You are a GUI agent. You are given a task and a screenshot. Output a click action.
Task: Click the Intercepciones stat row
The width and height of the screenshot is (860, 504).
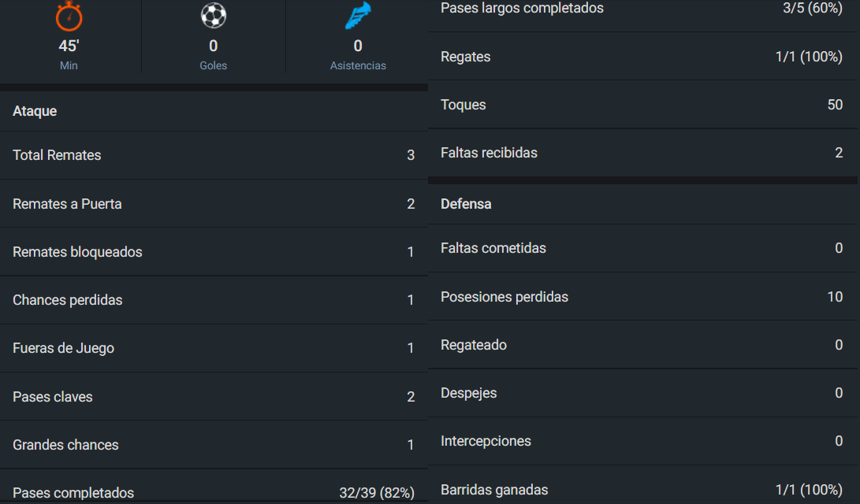[x=642, y=441]
